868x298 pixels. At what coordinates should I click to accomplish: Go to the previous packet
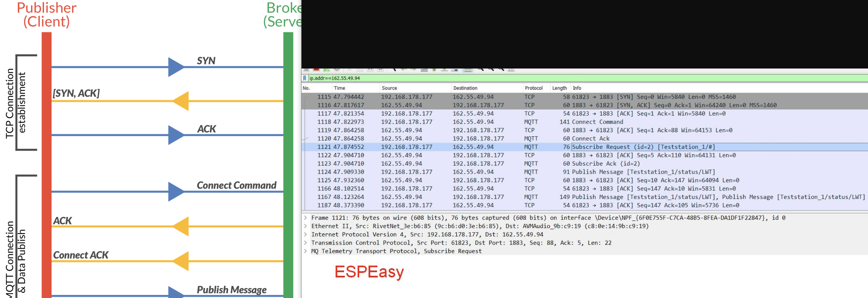coord(404,70)
